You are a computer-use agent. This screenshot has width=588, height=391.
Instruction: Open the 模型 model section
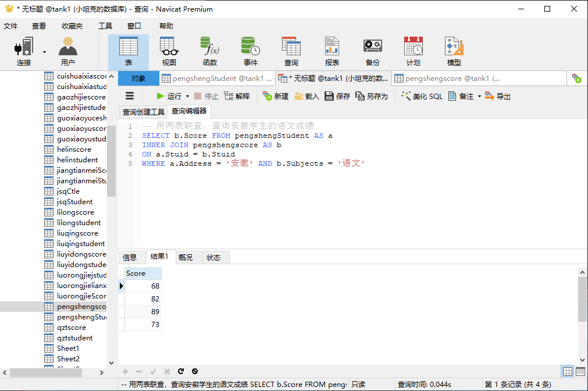point(454,52)
